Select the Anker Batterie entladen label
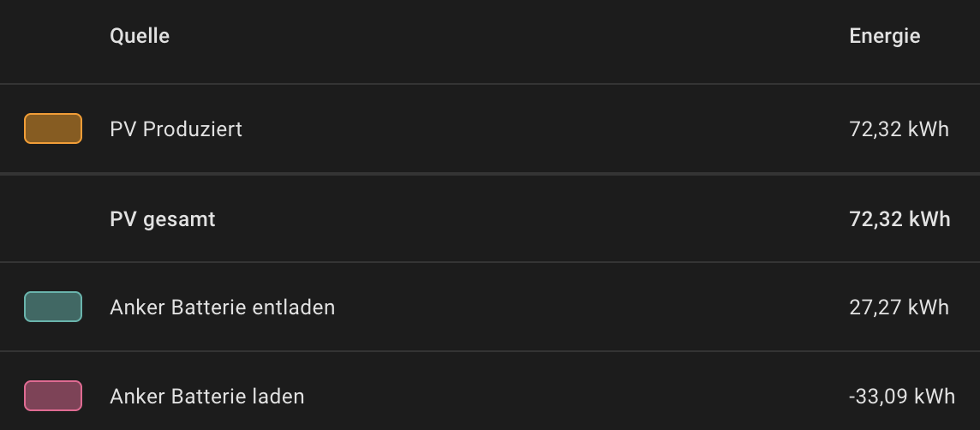 point(223,307)
